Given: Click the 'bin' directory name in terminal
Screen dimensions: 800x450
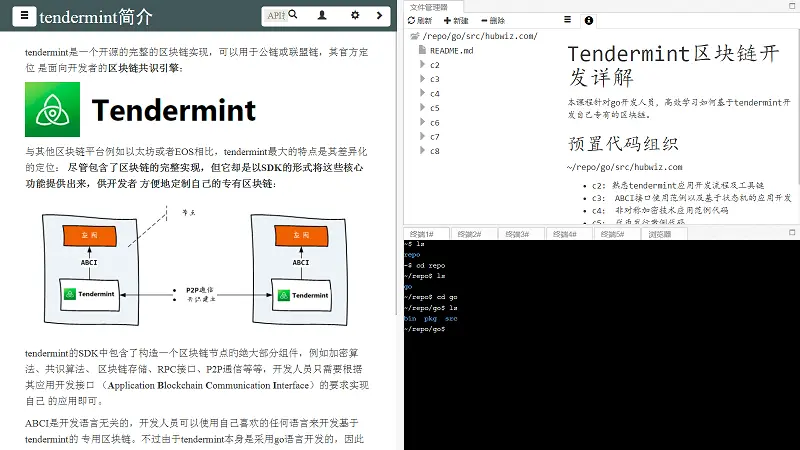Looking at the screenshot, I should tap(410, 318).
